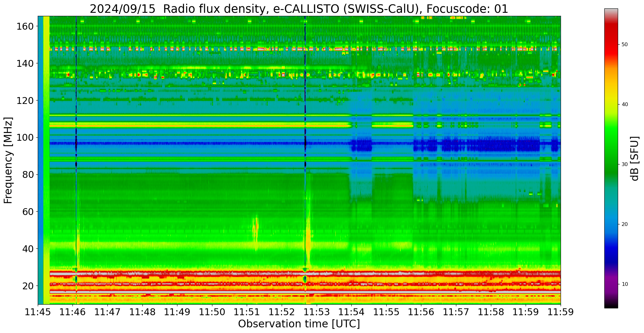
Task: Click the 11:46 time tick label
Action: coord(73,312)
